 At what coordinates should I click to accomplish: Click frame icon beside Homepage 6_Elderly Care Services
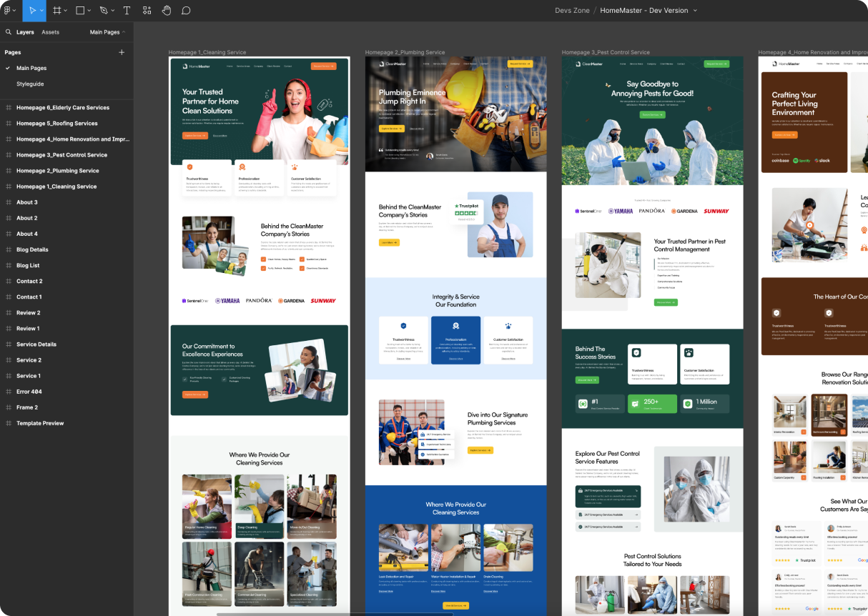pyautogui.click(x=9, y=108)
